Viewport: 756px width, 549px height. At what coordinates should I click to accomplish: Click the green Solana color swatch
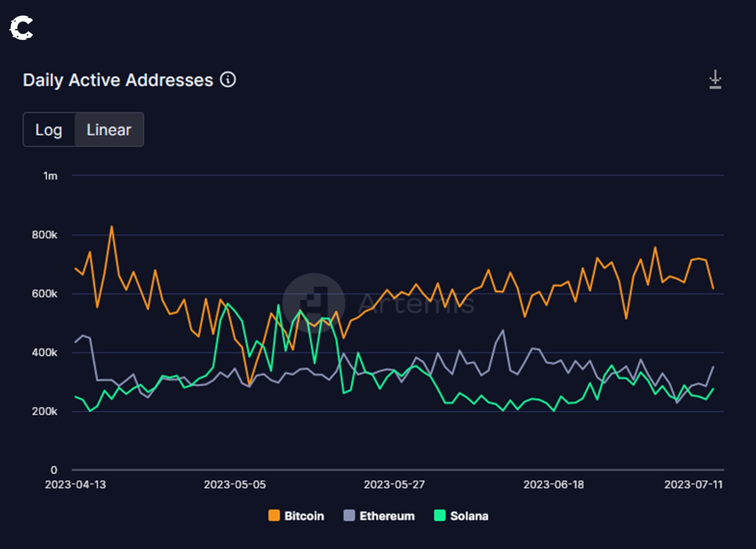point(439,515)
